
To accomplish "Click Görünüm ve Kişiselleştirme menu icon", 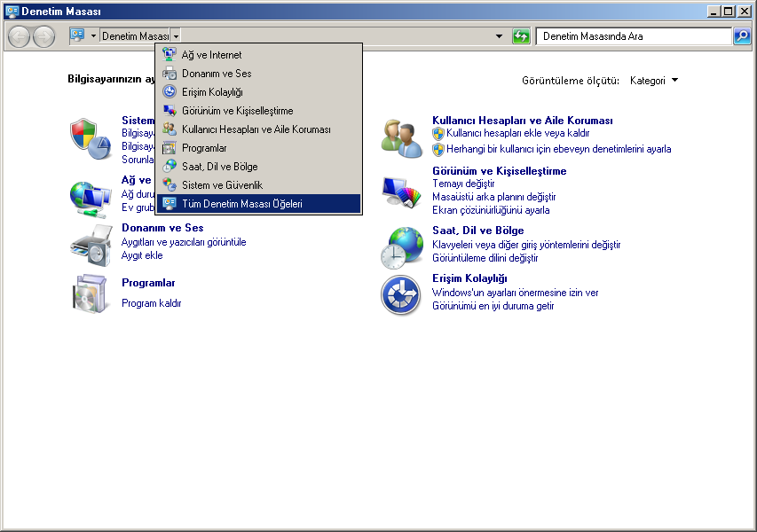I will click(x=170, y=111).
